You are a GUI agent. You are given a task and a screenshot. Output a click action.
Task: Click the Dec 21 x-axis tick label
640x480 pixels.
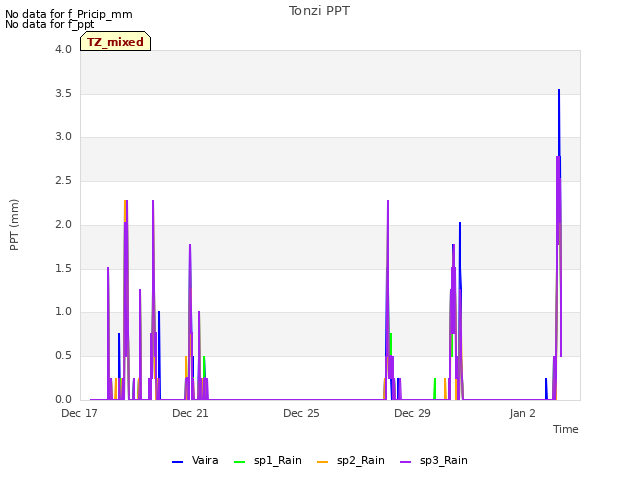coord(190,413)
